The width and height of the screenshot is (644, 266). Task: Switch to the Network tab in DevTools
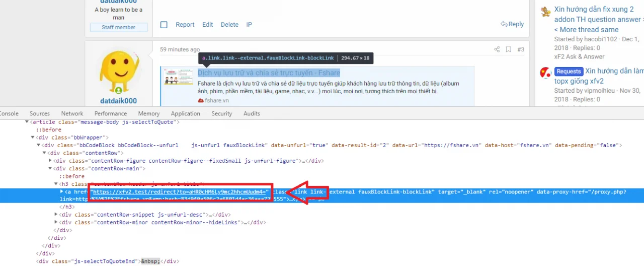pos(72,113)
